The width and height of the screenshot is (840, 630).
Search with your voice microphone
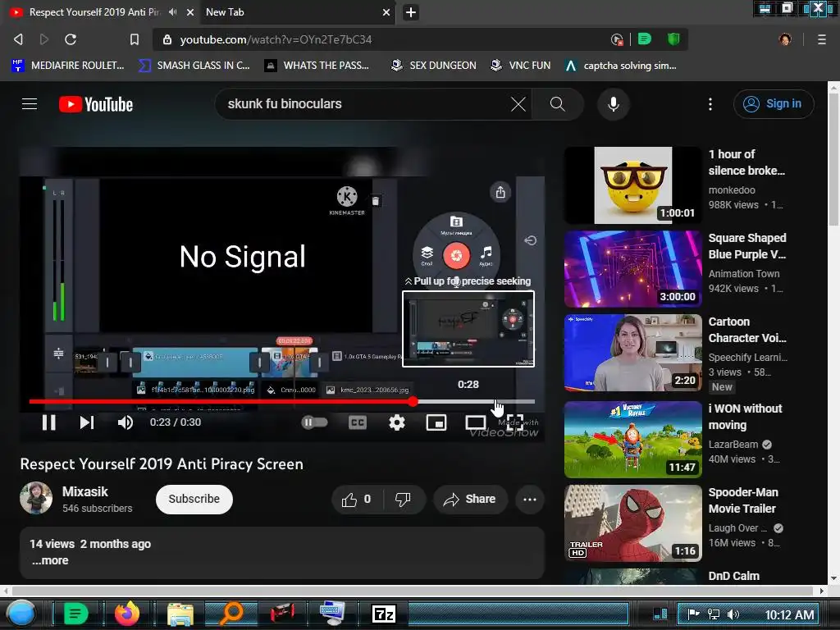coord(614,104)
